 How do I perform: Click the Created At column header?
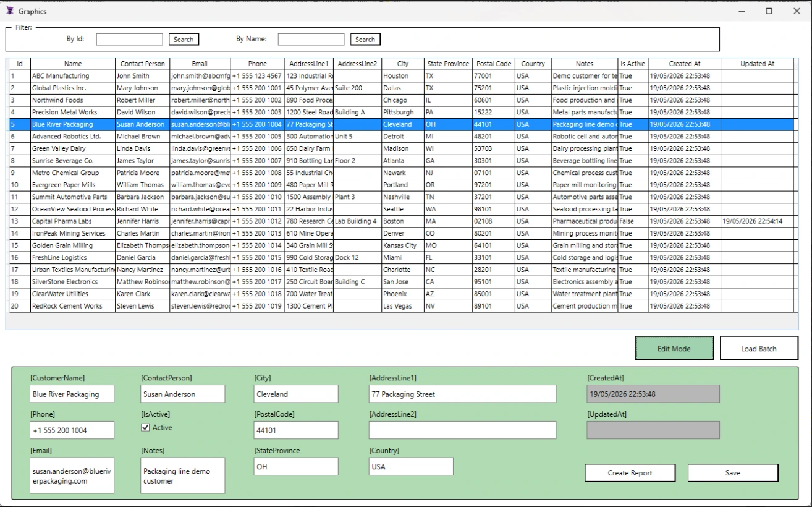684,64
